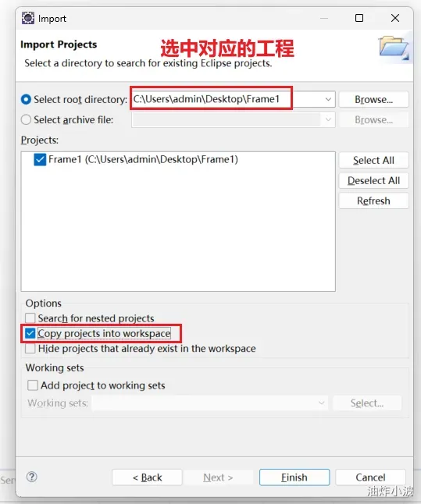Screen dimensions: 421x504
Task: Click the Deselect All button
Action: pos(373,180)
